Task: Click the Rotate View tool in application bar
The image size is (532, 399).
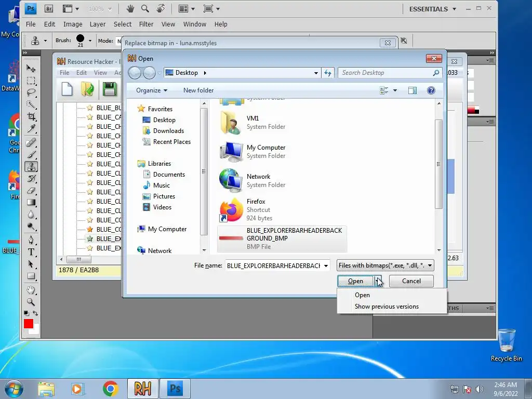Action: [x=161, y=8]
